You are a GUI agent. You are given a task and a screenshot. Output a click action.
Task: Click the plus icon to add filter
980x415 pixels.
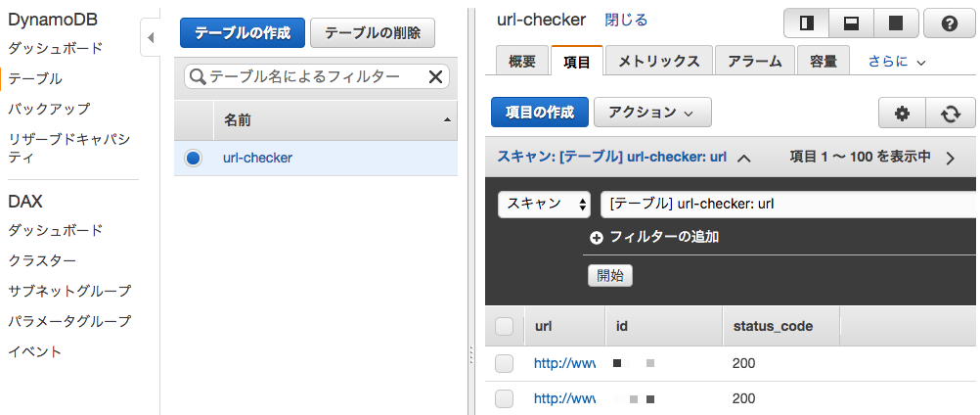(x=597, y=238)
